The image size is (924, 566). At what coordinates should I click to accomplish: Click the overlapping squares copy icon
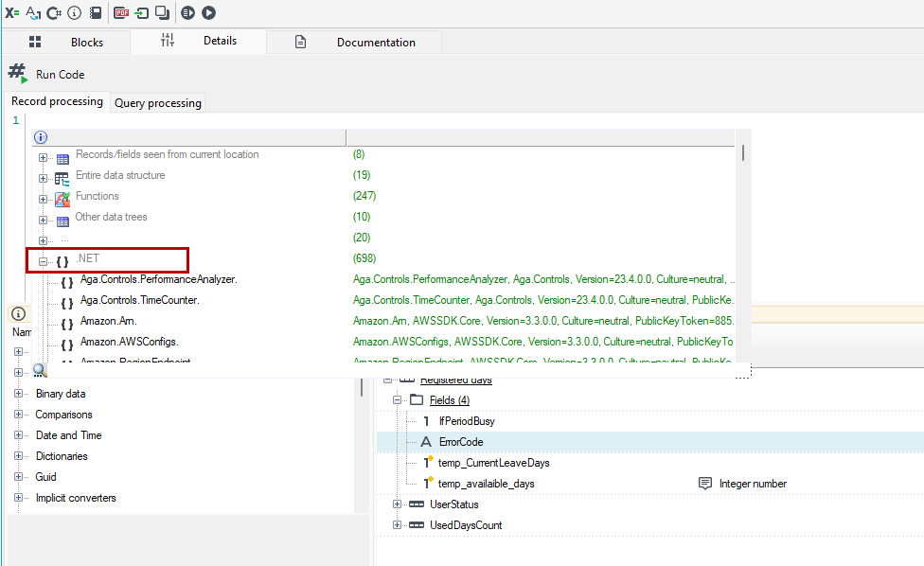[162, 12]
